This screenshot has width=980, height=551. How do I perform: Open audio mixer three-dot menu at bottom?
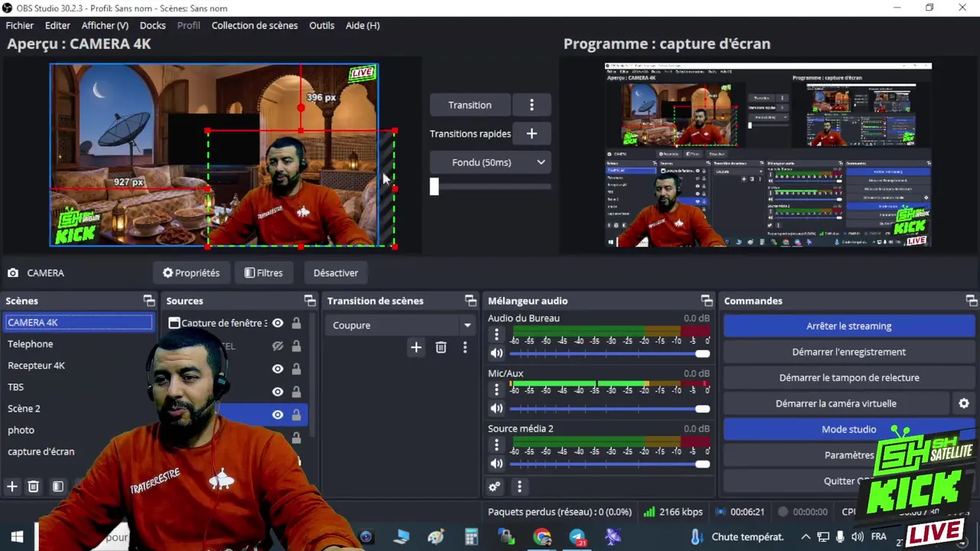point(519,487)
